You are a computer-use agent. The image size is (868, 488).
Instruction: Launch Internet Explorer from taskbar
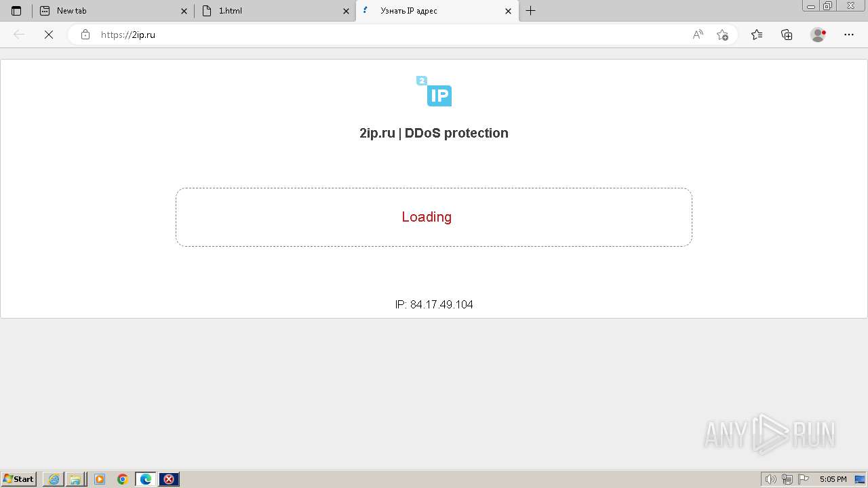pyautogui.click(x=54, y=479)
